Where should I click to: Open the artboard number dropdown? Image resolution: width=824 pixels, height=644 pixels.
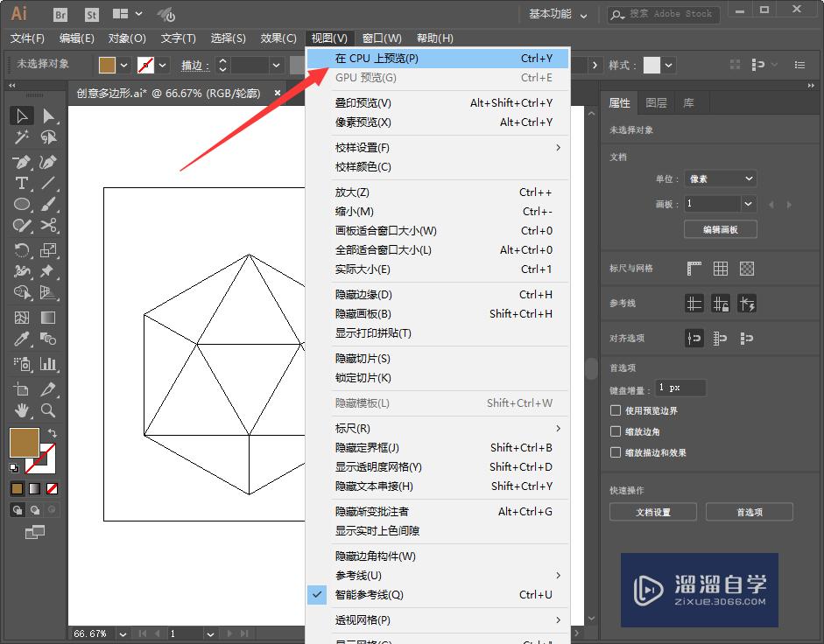[x=720, y=203]
